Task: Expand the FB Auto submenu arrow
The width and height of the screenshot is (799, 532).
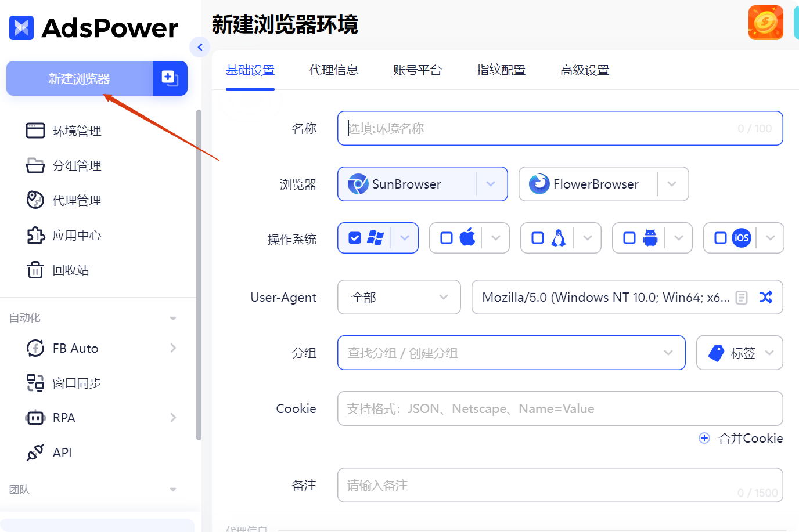Action: pos(173,348)
